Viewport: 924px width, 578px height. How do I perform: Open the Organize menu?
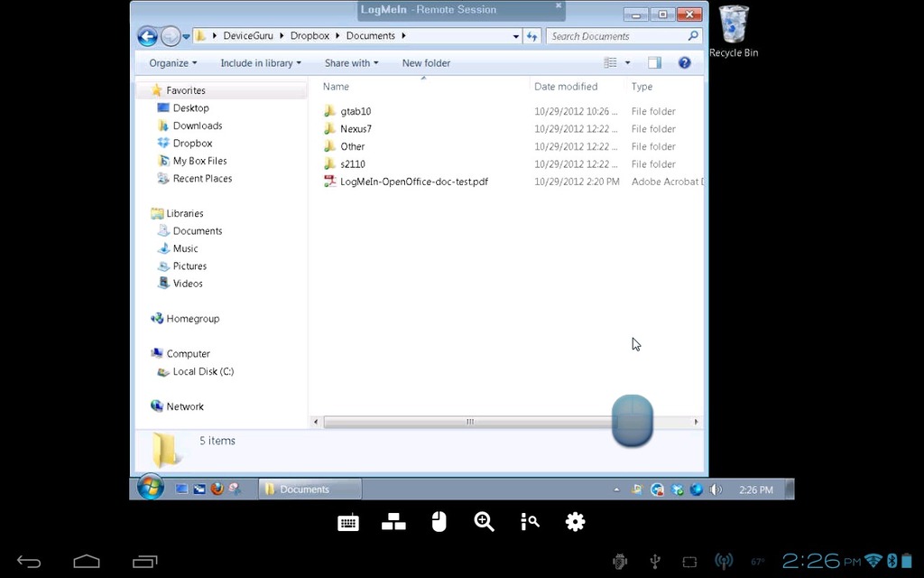(x=172, y=63)
